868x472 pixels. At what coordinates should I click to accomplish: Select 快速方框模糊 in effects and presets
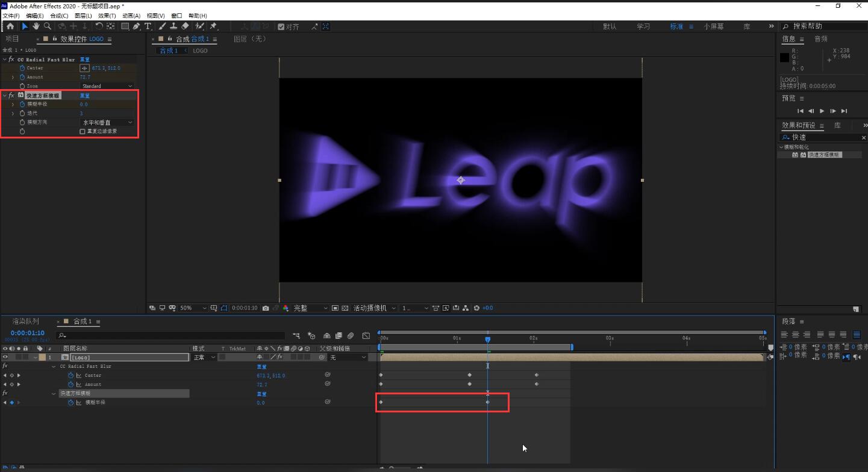pos(824,155)
